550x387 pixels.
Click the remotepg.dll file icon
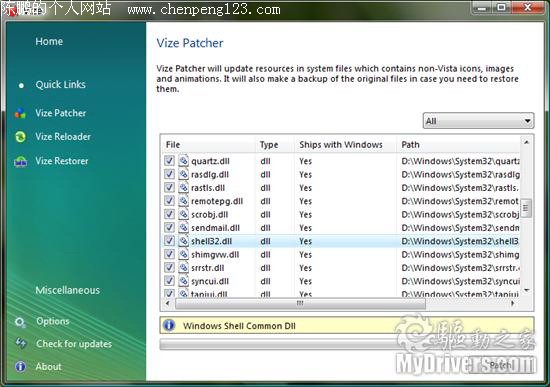pos(183,201)
